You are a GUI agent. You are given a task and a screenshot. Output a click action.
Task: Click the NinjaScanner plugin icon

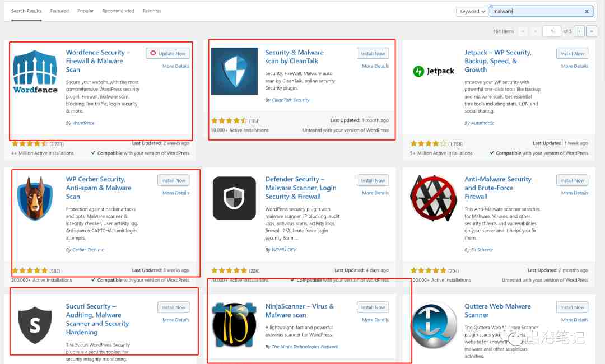pos(234,324)
